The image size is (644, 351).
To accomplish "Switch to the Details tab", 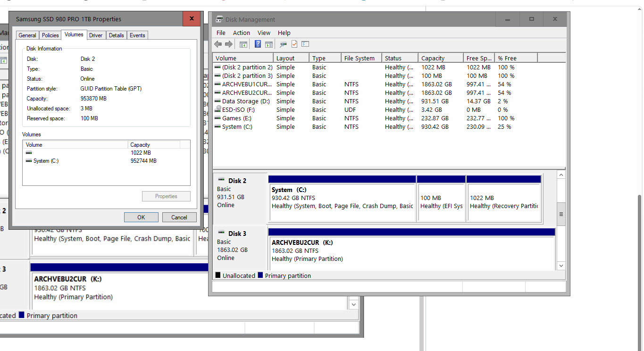I will [x=116, y=35].
